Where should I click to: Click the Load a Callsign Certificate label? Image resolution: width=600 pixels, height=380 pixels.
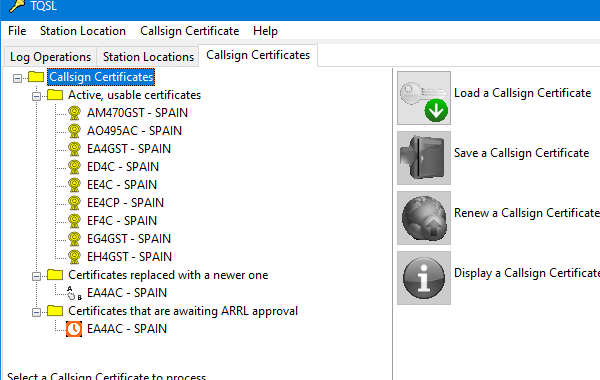(522, 93)
